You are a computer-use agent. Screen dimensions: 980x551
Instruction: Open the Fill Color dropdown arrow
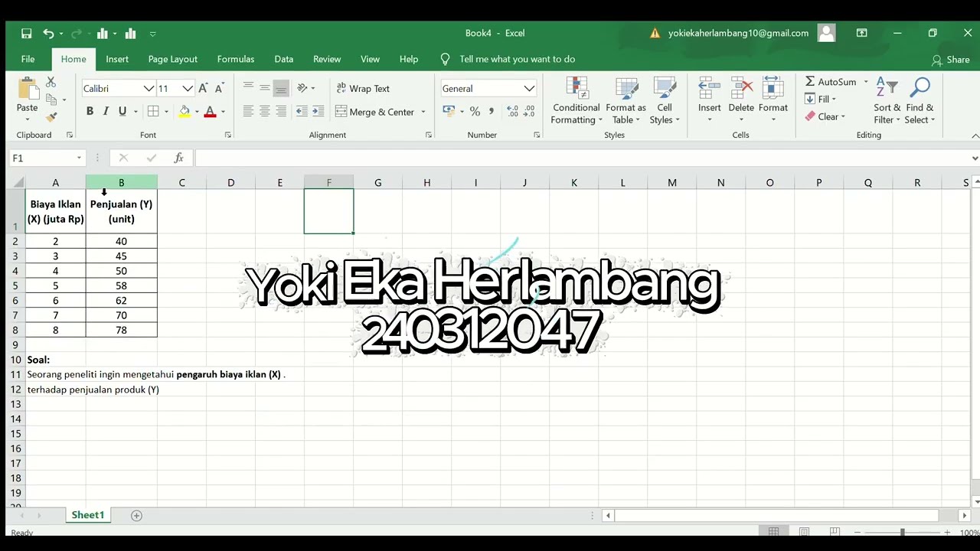coord(197,112)
